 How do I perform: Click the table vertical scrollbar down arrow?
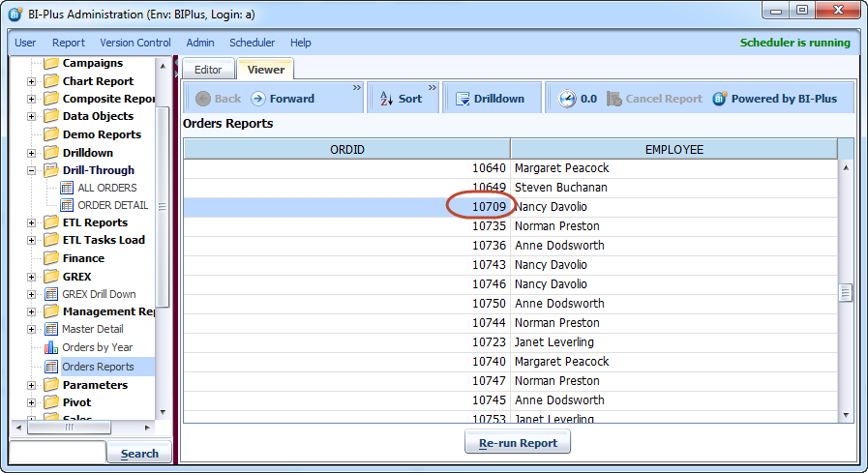(846, 415)
